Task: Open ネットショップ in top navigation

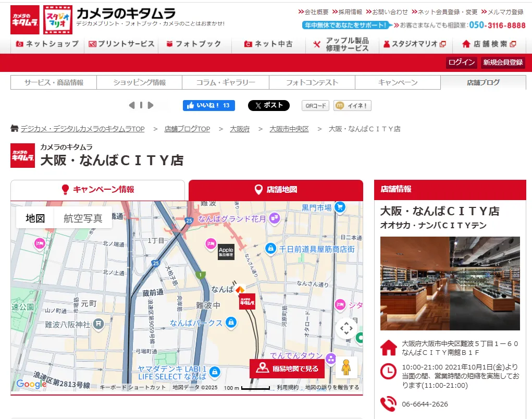Action: tap(47, 44)
